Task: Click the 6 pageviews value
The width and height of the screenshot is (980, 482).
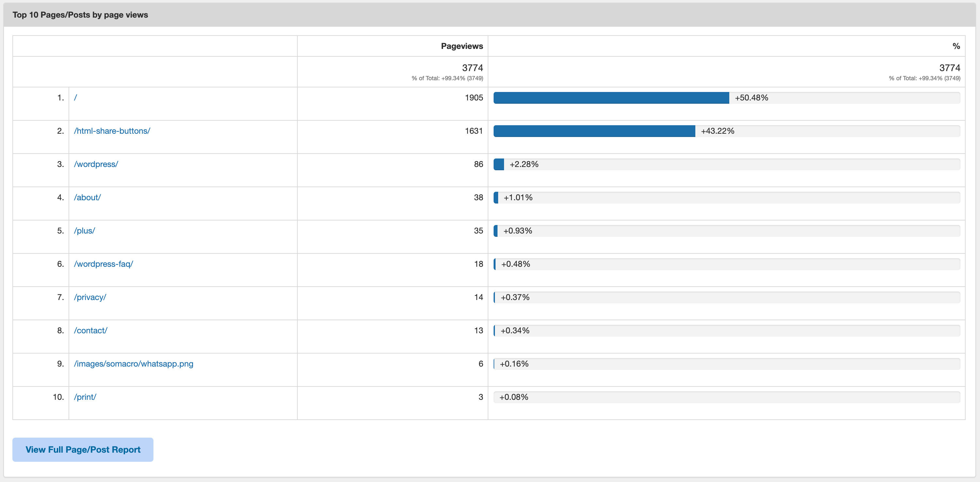Action: pyautogui.click(x=481, y=364)
